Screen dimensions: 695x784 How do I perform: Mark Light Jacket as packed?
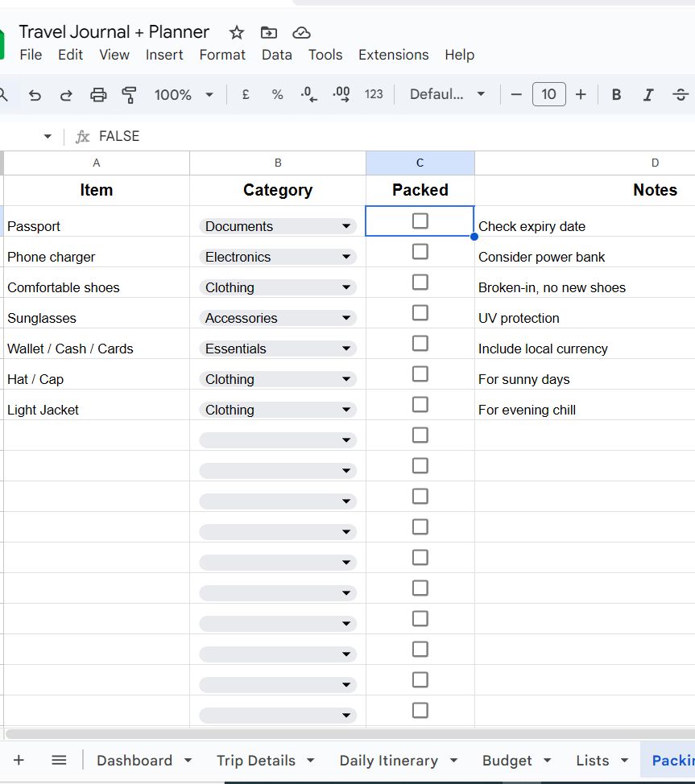(420, 404)
